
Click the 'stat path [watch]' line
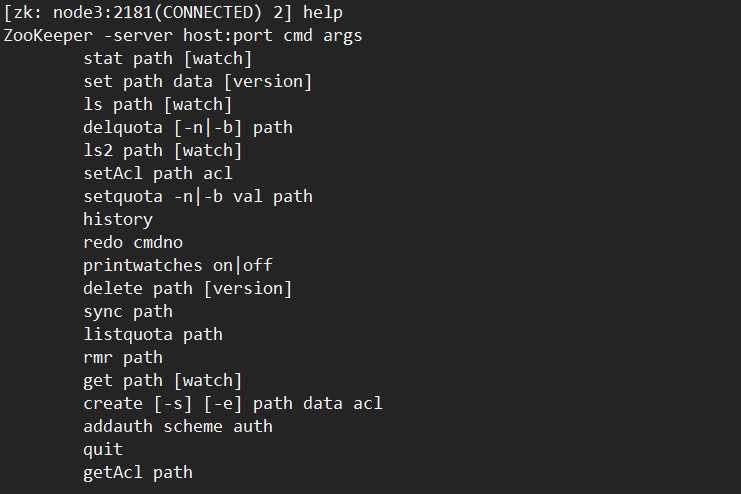[x=168, y=58]
